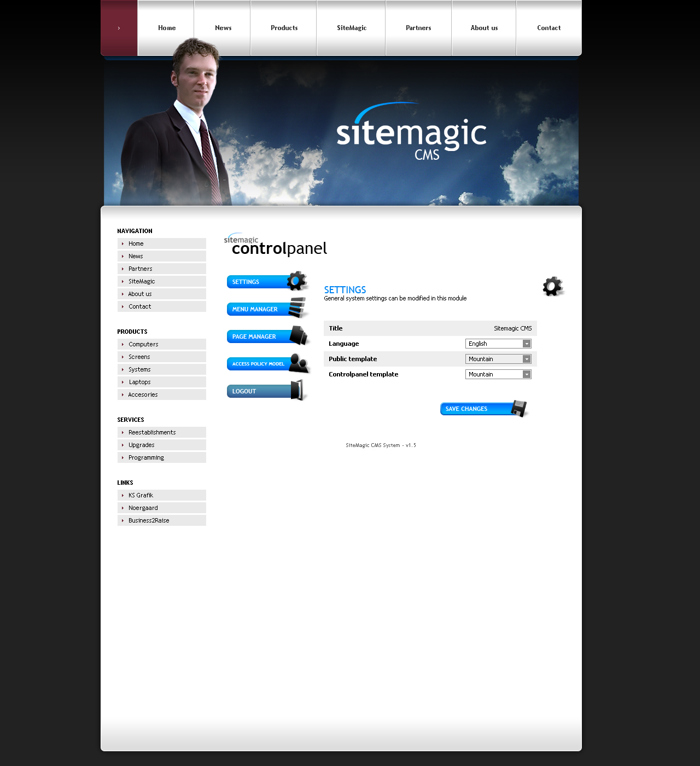Viewport: 700px width, 766px height.
Task: Open Accesories under Products
Action: tap(162, 394)
